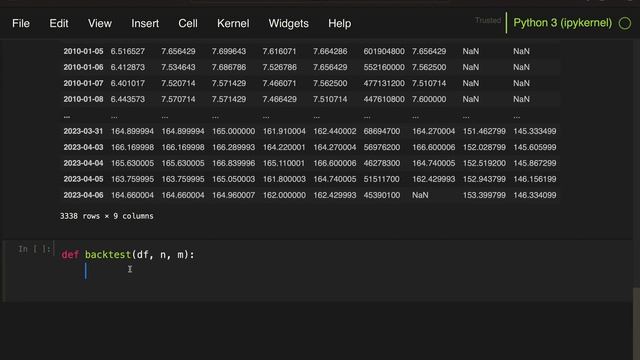This screenshot has width=640, height=360.
Task: Click cell value 7.616071
Action: (x=280, y=51)
